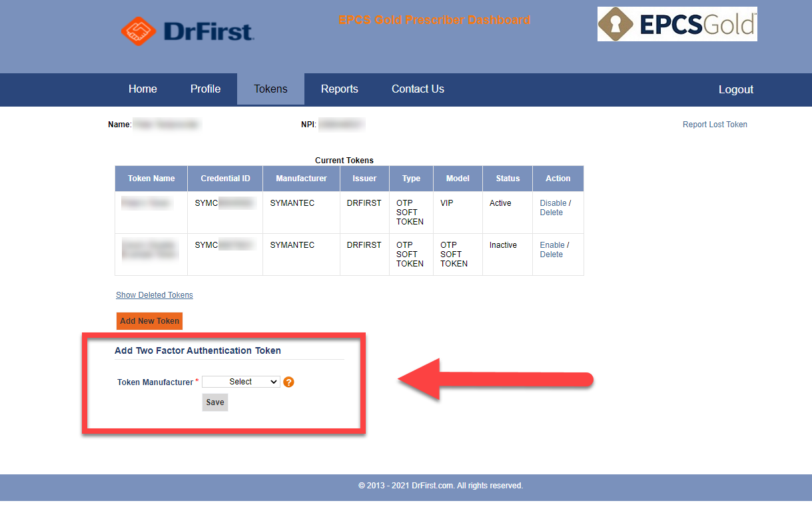Viewport: 812px width, 515px height.
Task: Go to Contact Us page
Action: coord(418,89)
